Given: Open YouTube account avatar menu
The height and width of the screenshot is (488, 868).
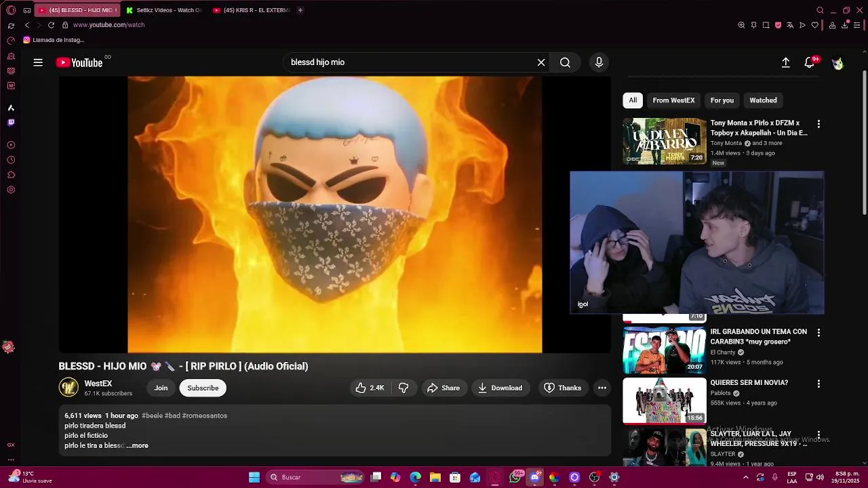Looking at the screenshot, I should coord(837,62).
